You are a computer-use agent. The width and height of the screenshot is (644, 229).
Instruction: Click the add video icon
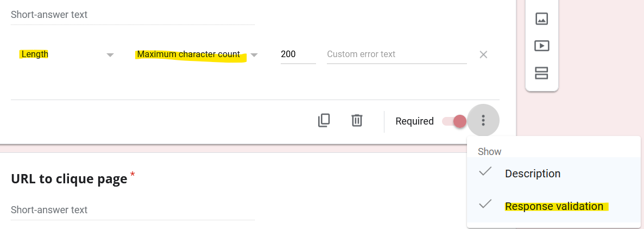point(541,46)
